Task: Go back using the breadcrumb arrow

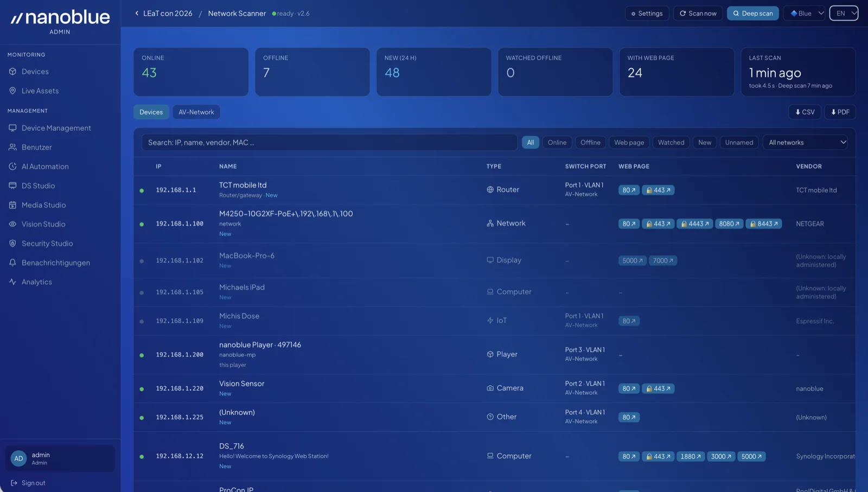Action: click(137, 13)
